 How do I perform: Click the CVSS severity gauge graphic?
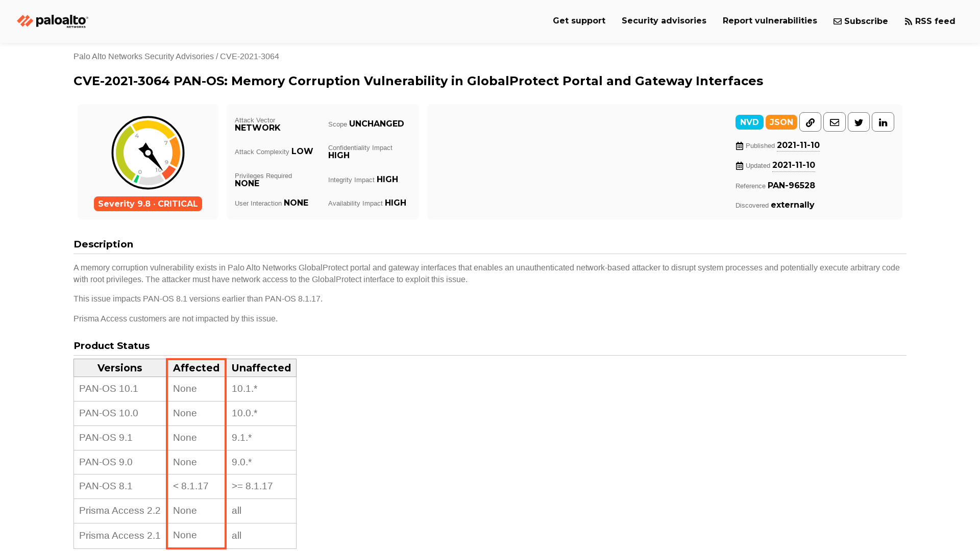(x=148, y=153)
